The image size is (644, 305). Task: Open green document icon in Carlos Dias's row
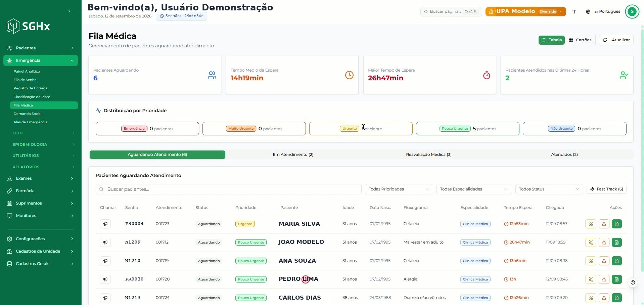[617, 298]
